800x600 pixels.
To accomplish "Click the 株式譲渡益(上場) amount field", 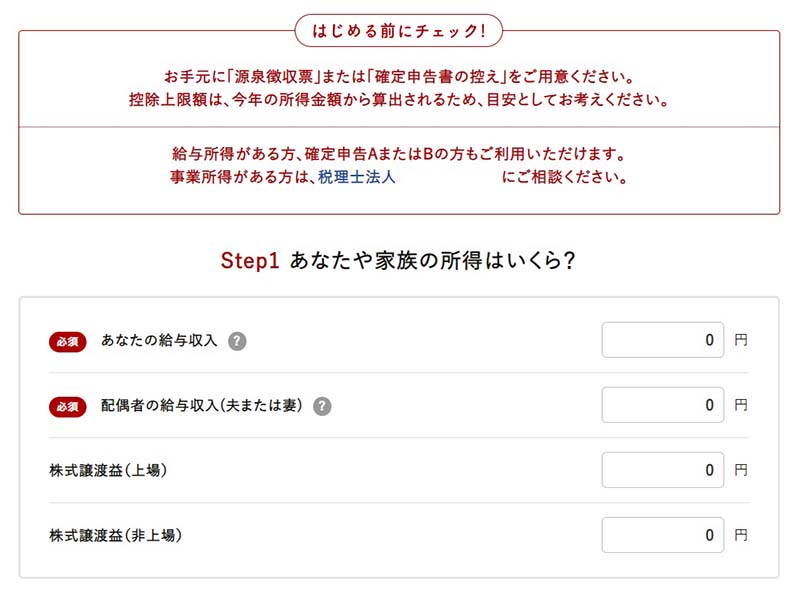I will pyautogui.click(x=662, y=470).
